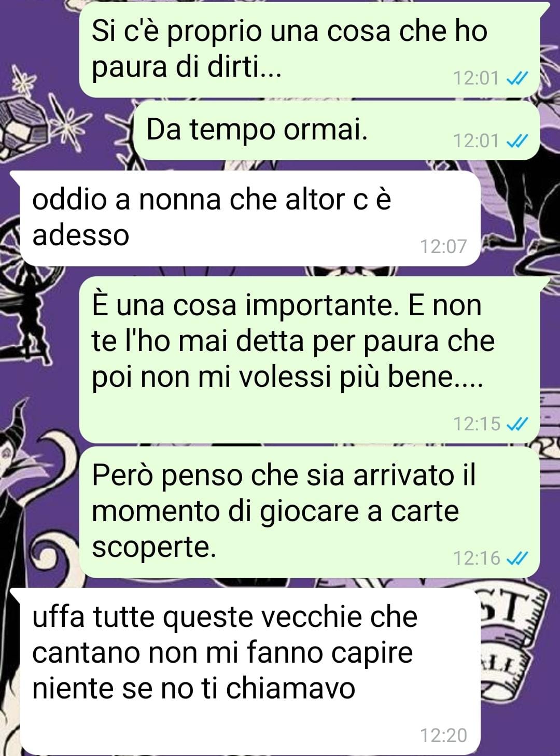The image size is (560, 756).
Task: Tap the 12:07 timestamp on received message
Action: pyautogui.click(x=443, y=246)
